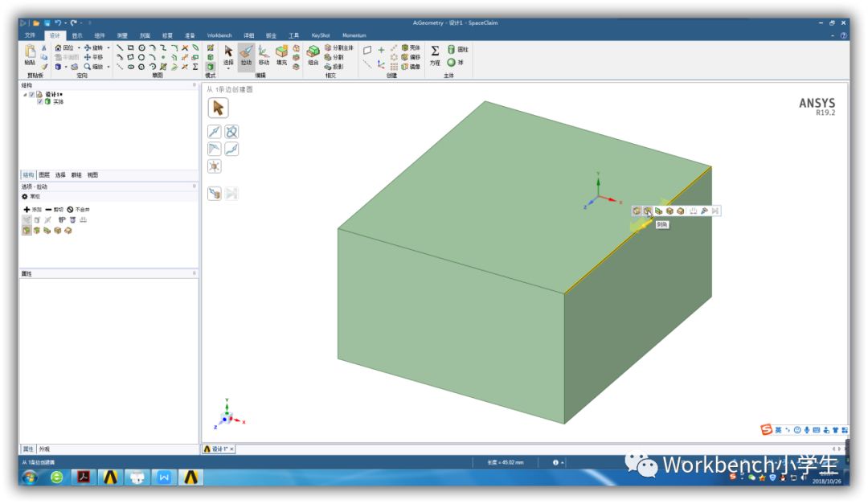Open the 选择 (Select) tool dropdown arrow
The image size is (868, 504).
tap(228, 68)
